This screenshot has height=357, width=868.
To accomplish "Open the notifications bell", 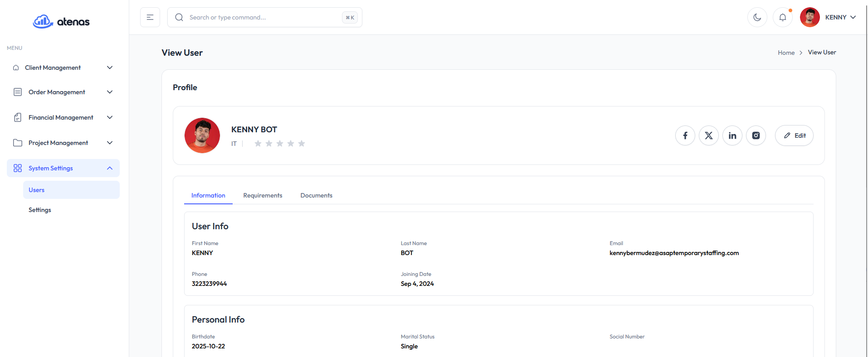I will coord(782,17).
